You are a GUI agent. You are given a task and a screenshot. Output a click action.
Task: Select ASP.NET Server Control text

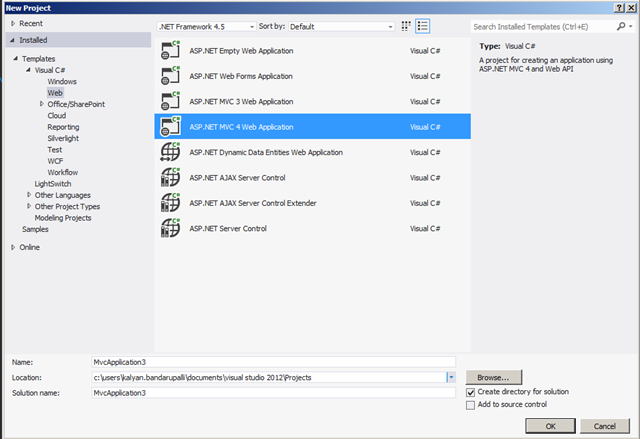click(x=228, y=228)
